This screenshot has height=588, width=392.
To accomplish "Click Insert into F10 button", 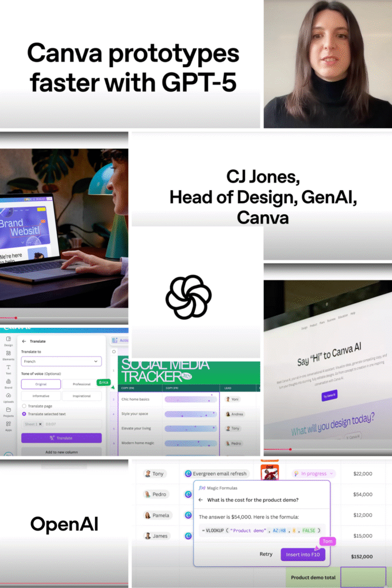I will (x=303, y=555).
